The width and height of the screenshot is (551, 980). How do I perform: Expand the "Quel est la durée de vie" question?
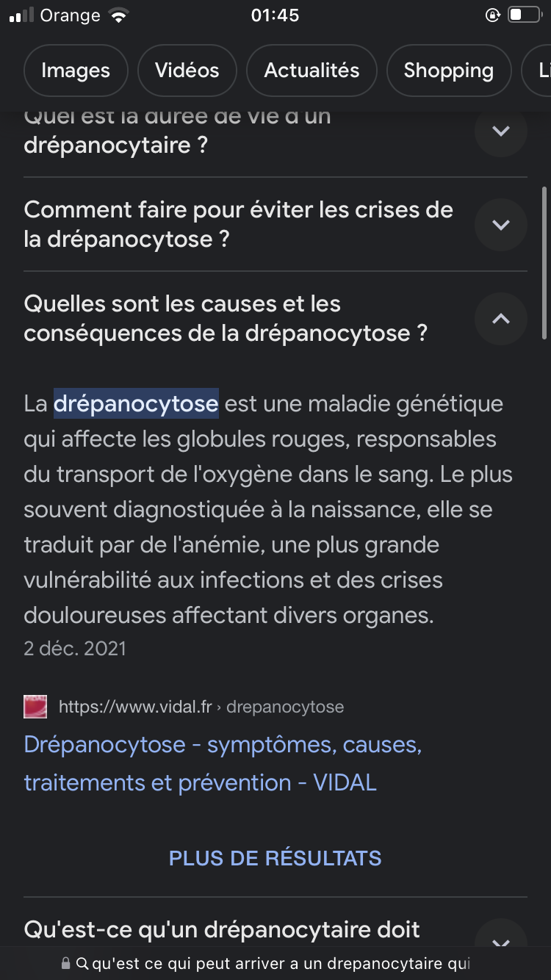tap(500, 131)
